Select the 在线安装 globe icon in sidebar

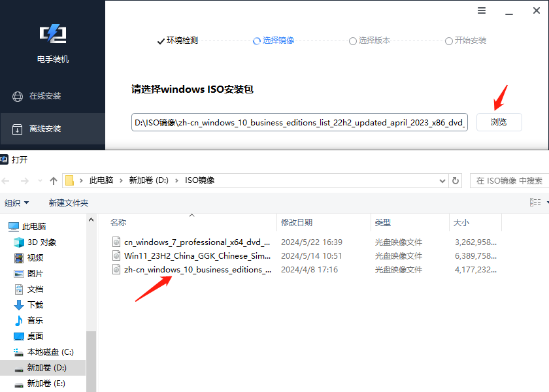coord(18,95)
